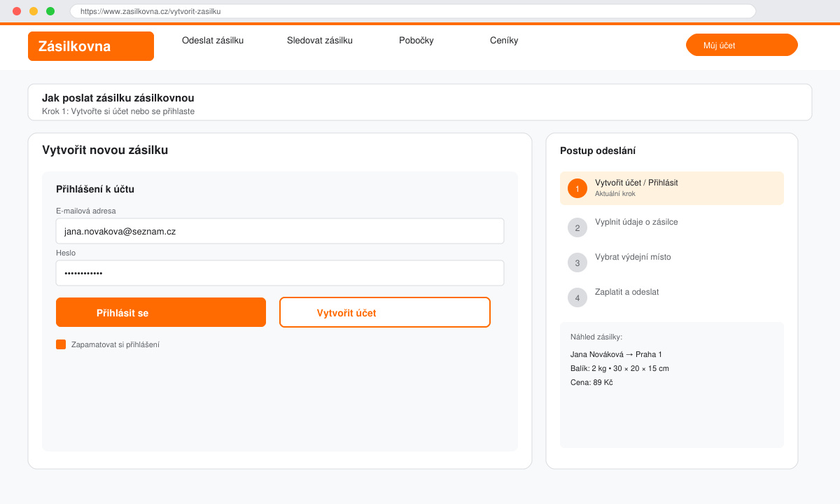840x504 pixels.
Task: Click the Můj účet button
Action: point(742,45)
